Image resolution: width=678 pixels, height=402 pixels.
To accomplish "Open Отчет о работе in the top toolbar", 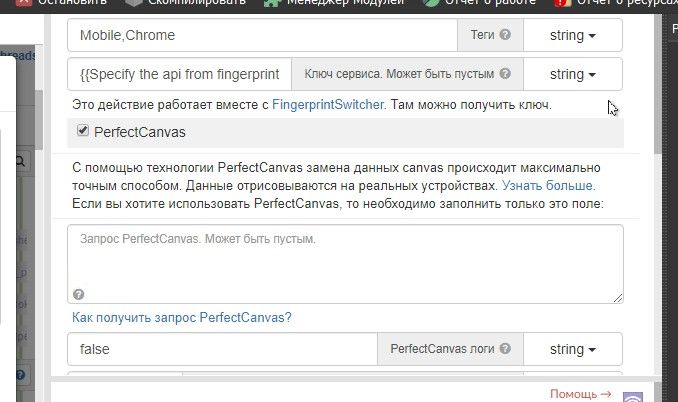I will [x=480, y=3].
